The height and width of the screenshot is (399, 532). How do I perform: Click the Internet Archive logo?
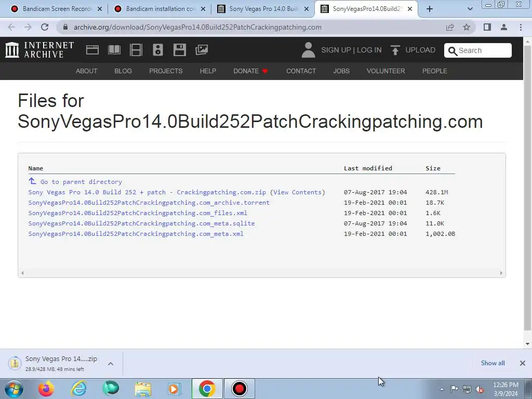coord(39,50)
